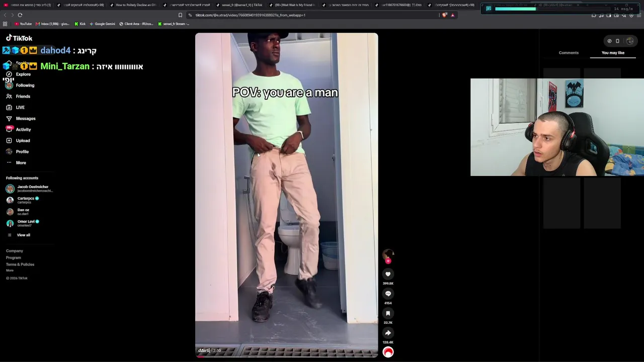Open the Friends icon in sidebar
Image resolution: width=644 pixels, height=362 pixels.
coord(9,97)
